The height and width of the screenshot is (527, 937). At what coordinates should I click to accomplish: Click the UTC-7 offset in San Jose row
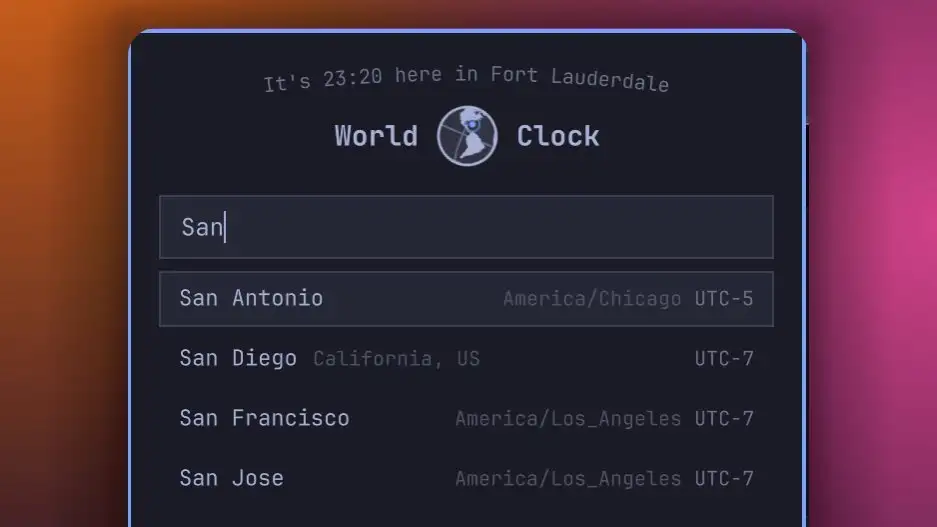coord(724,478)
